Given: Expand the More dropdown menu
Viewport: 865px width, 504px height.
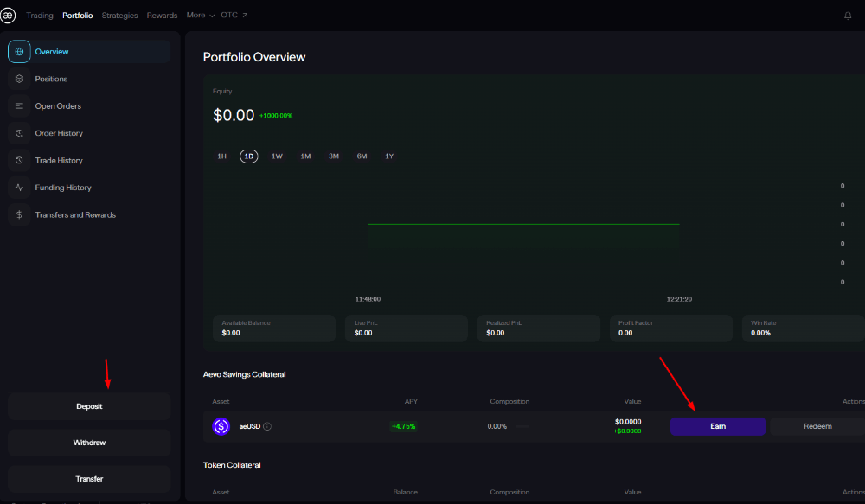Looking at the screenshot, I should click(201, 16).
